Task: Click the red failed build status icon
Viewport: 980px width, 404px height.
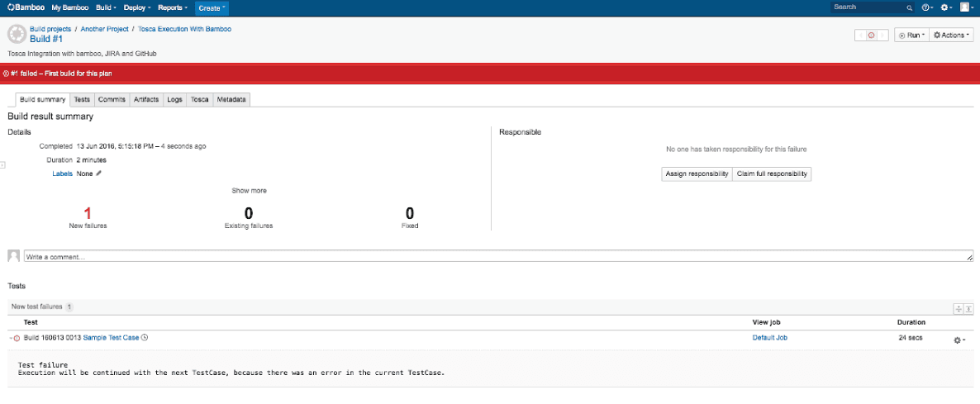Action: (871, 36)
